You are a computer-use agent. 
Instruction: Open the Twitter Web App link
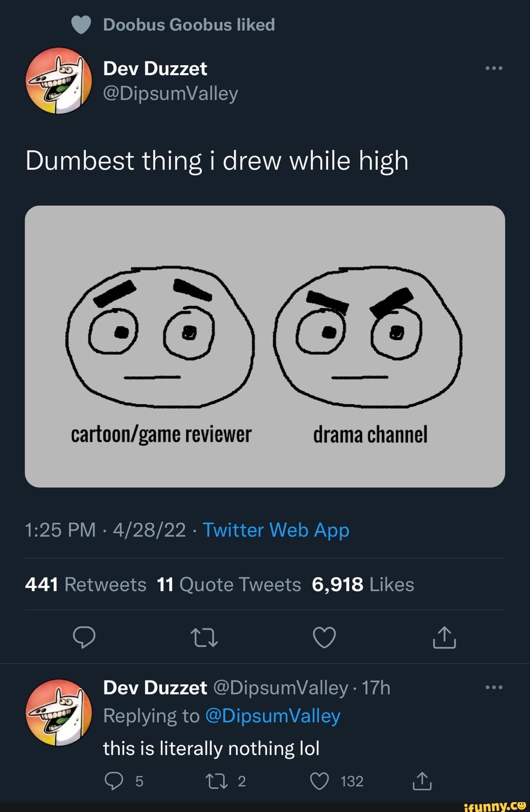point(275,530)
